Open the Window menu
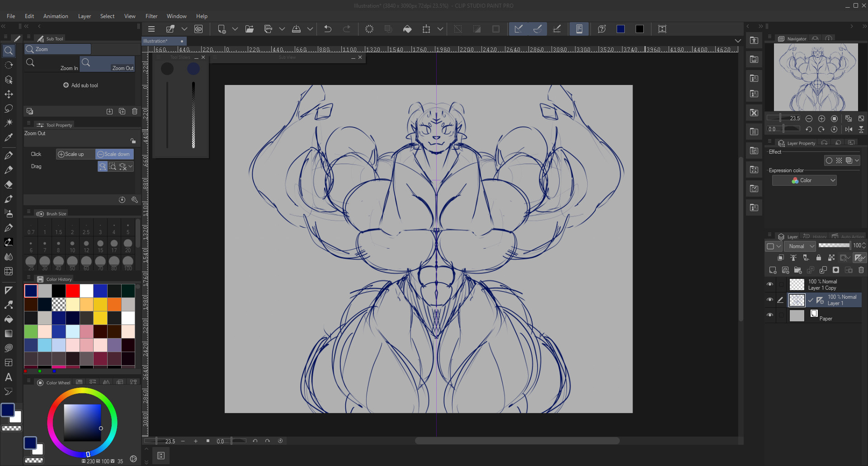 176,16
